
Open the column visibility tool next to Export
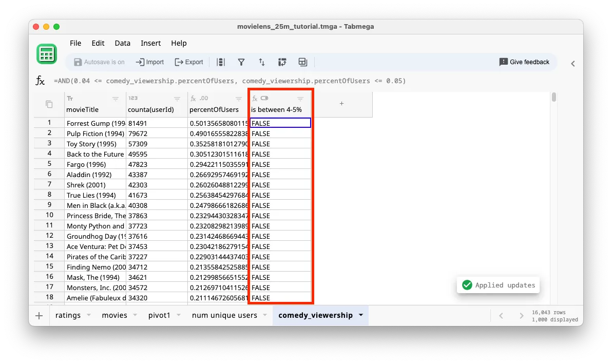tap(221, 62)
